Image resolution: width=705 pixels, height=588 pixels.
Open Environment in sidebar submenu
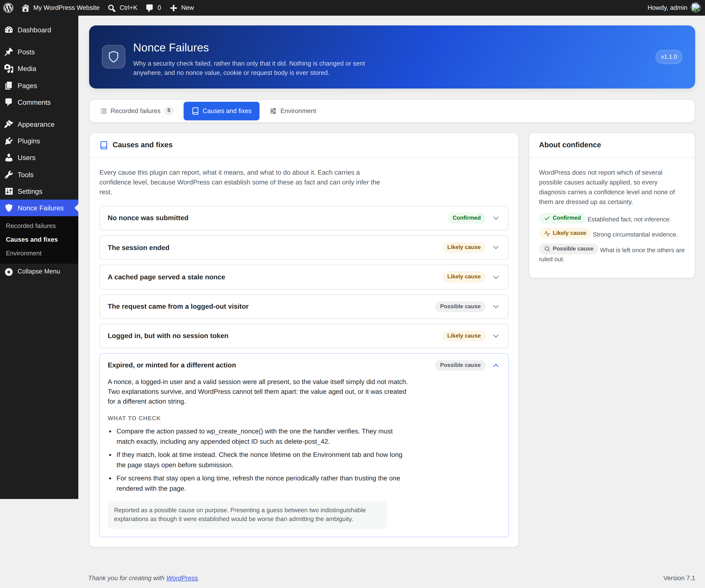[24, 253]
